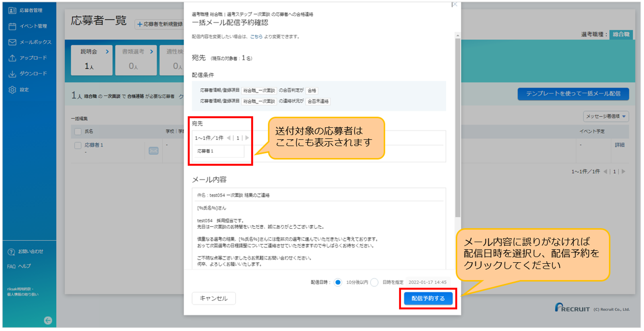Viewport: 644px width, 331px height.
Task: Click the scrollbar up arrow in dialog
Action: pos(458,35)
